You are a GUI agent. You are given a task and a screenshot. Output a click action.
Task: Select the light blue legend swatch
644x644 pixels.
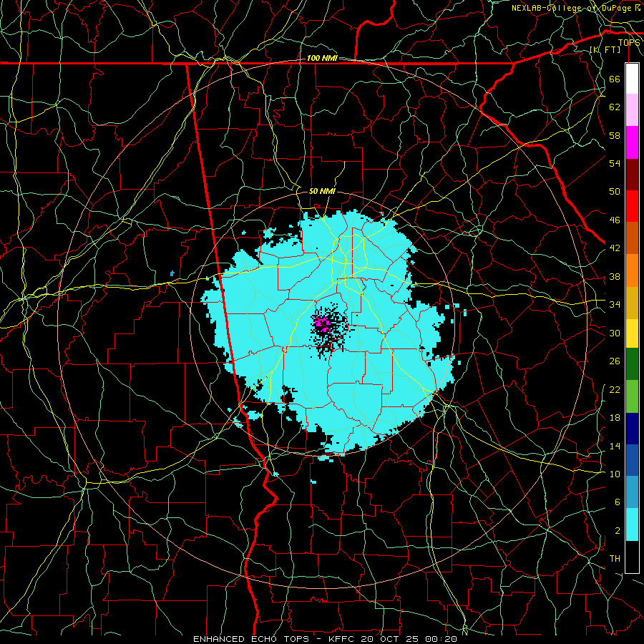632,492
